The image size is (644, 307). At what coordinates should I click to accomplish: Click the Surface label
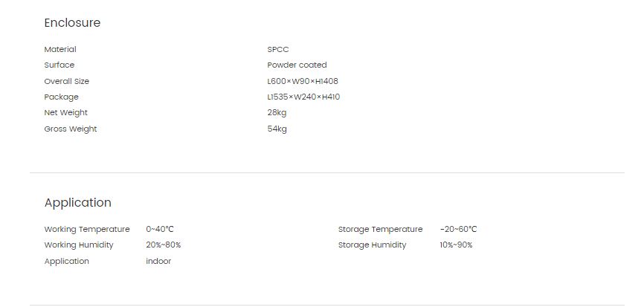[59, 65]
